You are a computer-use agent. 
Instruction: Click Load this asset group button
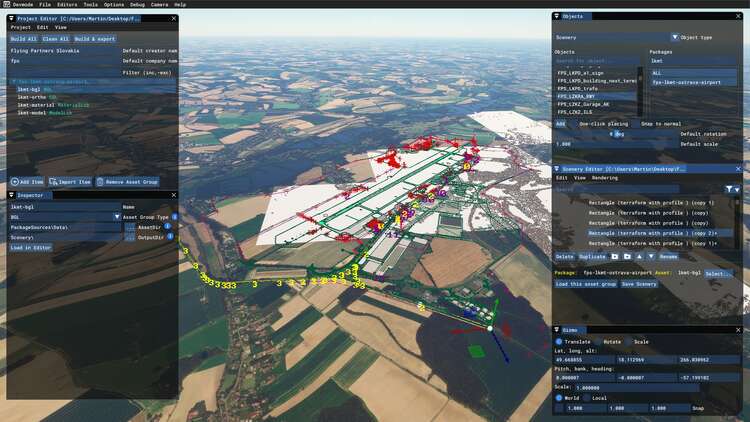(x=585, y=284)
